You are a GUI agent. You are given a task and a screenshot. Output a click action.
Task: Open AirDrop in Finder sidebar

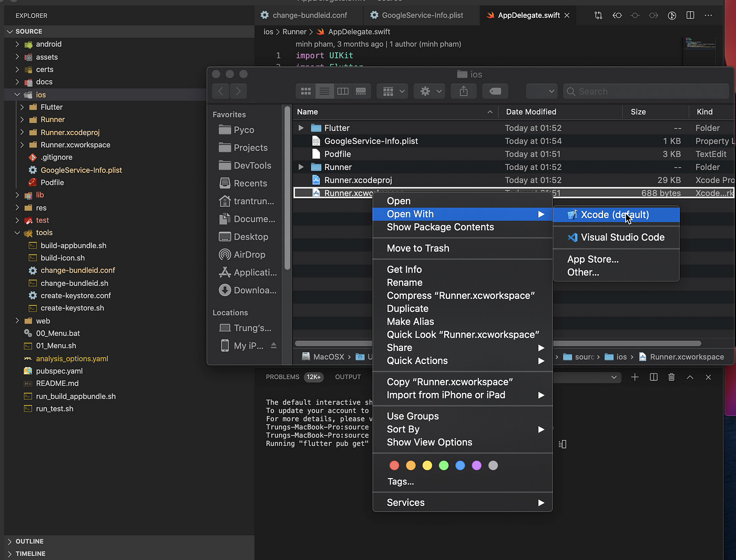click(x=247, y=254)
